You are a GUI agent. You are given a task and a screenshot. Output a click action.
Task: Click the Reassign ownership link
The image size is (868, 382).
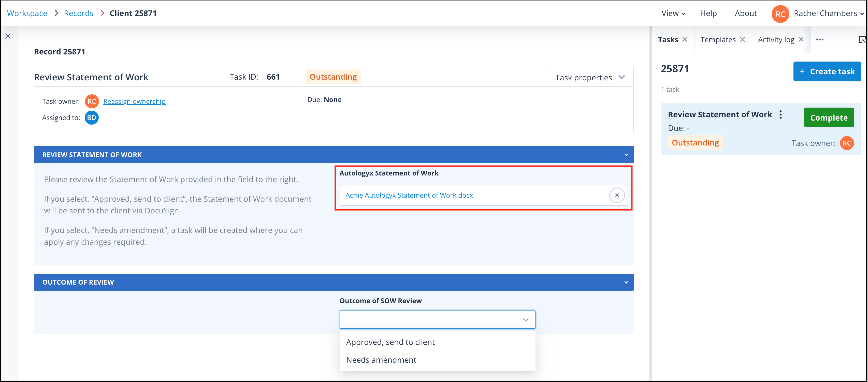(x=134, y=101)
